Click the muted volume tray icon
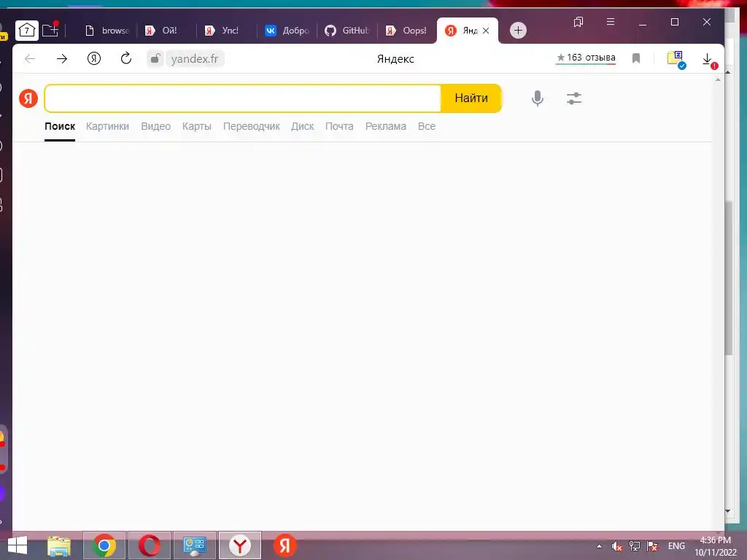The width and height of the screenshot is (747, 560). pos(617,546)
